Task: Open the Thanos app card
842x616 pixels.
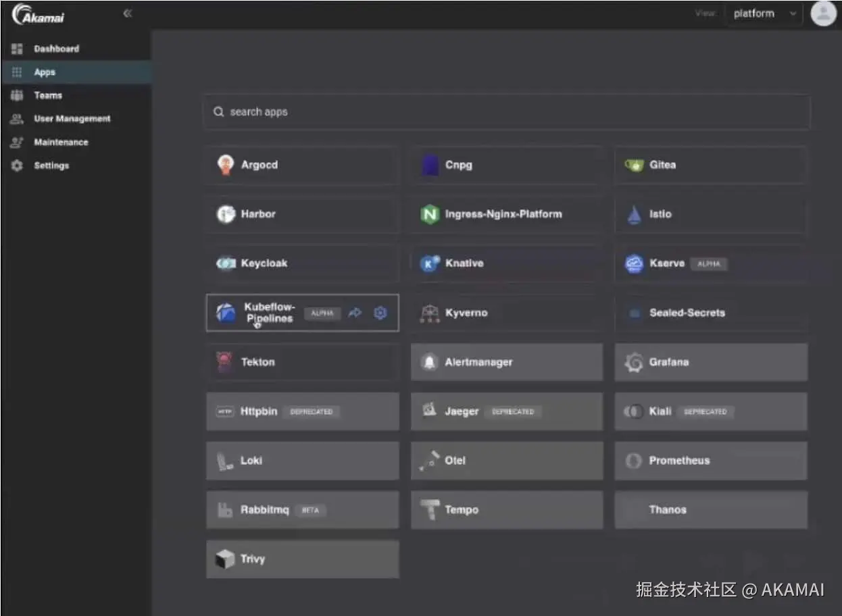Action: click(711, 510)
